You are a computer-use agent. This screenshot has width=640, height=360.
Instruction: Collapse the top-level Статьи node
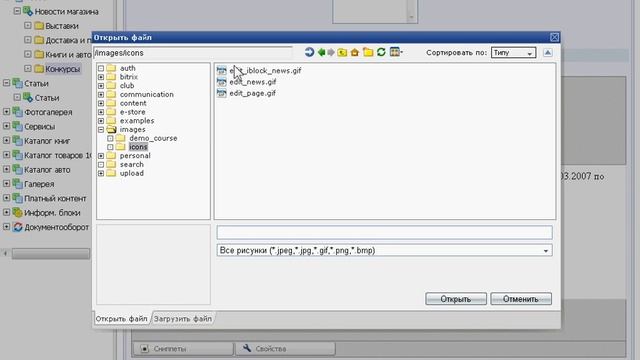pos(6,83)
